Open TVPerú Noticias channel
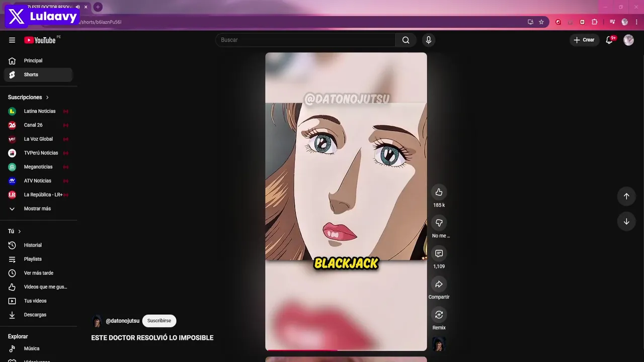This screenshot has width=644, height=362. click(x=38, y=153)
